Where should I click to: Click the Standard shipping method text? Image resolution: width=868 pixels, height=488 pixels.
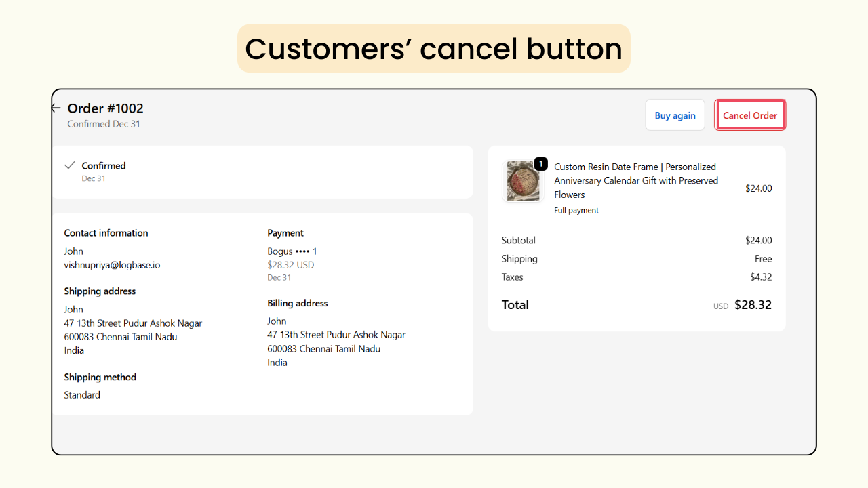81,394
